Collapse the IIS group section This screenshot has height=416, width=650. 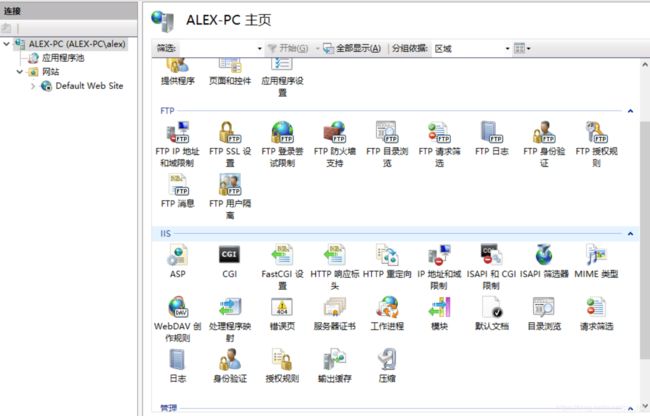pyautogui.click(x=630, y=234)
